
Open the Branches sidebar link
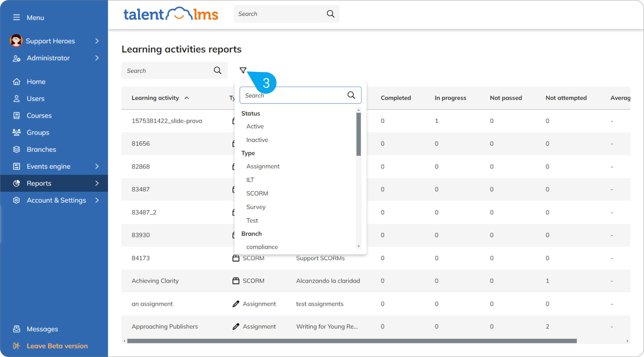41,150
